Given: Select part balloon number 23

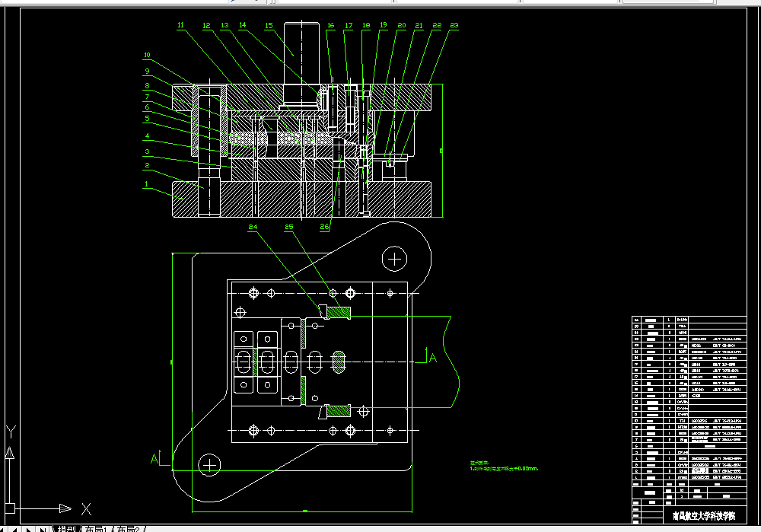Looking at the screenshot, I should pos(454,25).
